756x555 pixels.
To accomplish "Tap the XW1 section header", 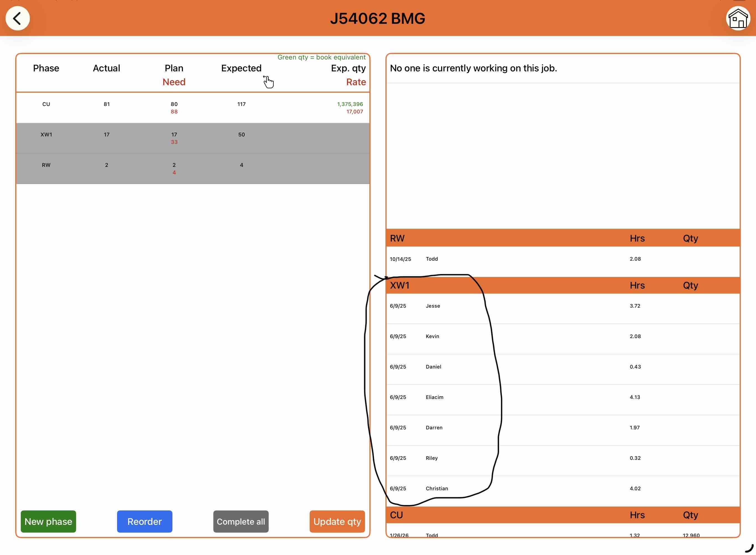I will (x=563, y=285).
